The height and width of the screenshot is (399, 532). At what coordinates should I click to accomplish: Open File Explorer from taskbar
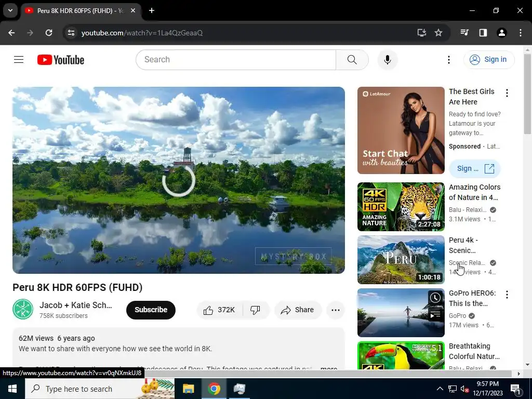click(x=188, y=389)
